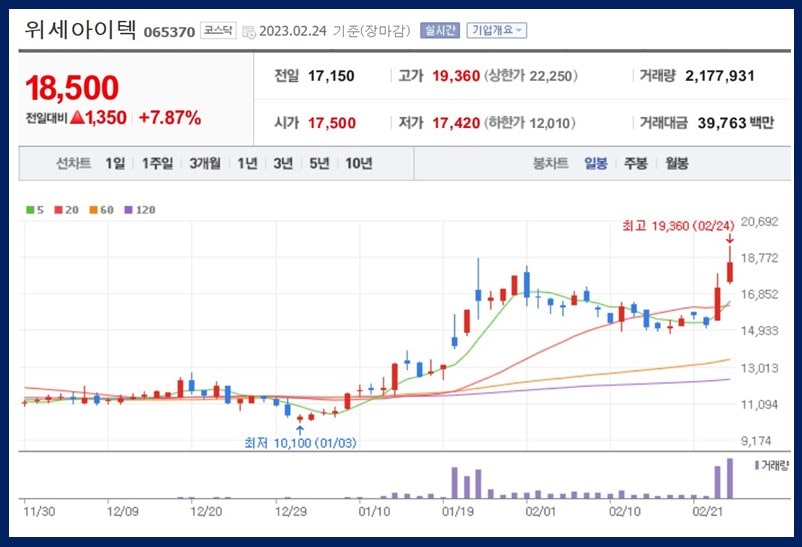Switch to 월봉 monthly candle chart
The image size is (802, 547).
[x=677, y=163]
